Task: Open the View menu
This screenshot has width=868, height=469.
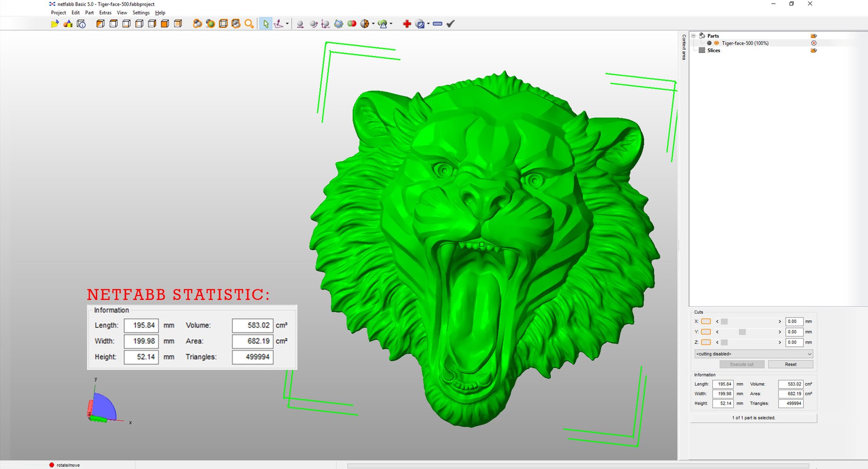Action: coord(122,13)
